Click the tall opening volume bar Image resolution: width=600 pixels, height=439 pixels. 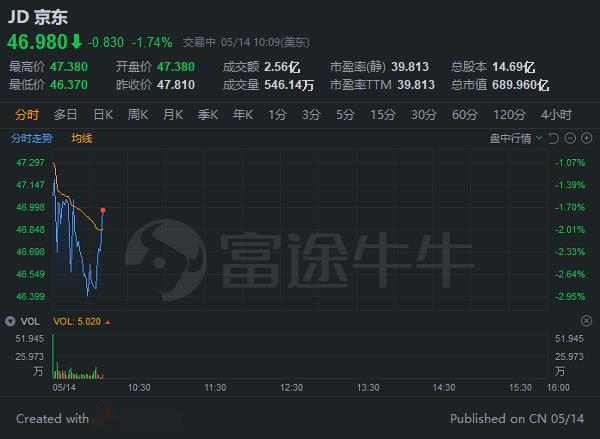coord(53,357)
